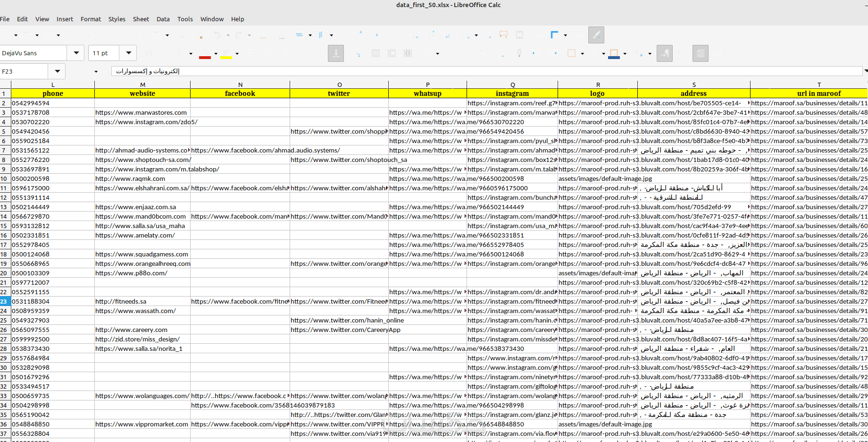Select column O header
This screenshot has height=442, width=868.
339,85
